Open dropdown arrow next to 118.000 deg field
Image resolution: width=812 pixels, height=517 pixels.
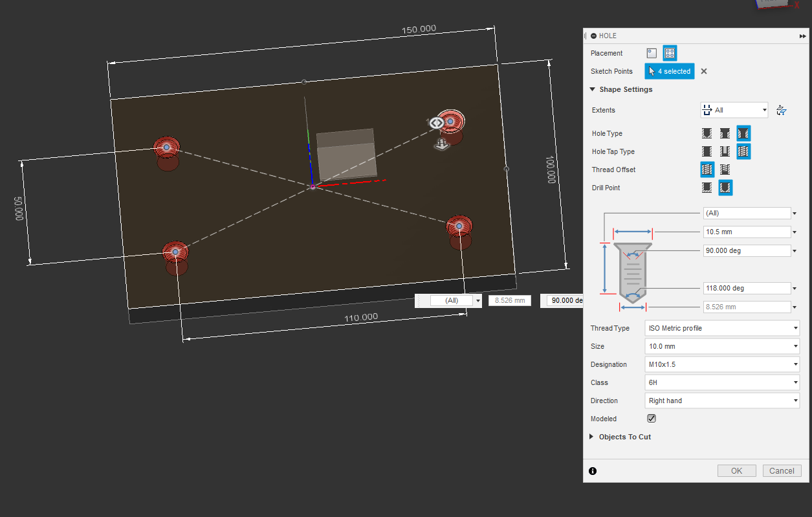pos(795,288)
